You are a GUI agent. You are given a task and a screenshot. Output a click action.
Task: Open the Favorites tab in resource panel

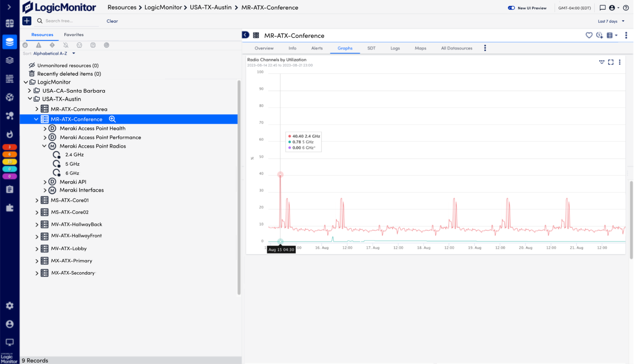point(74,35)
